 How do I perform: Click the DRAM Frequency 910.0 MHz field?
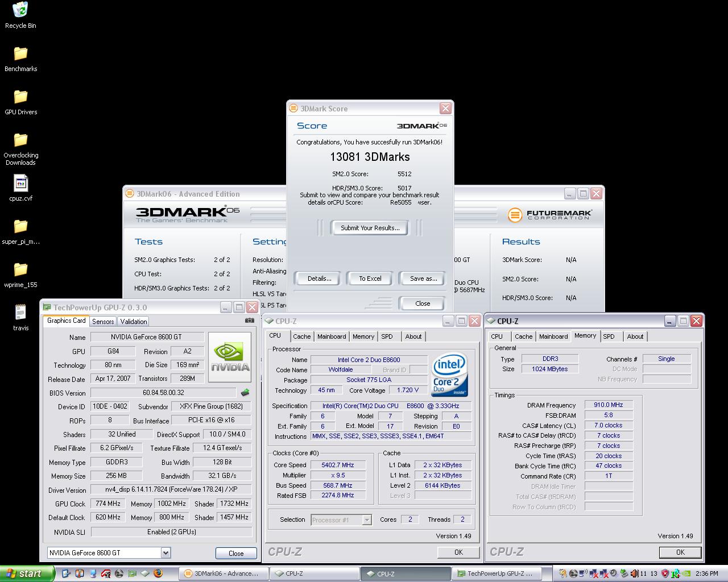point(609,405)
